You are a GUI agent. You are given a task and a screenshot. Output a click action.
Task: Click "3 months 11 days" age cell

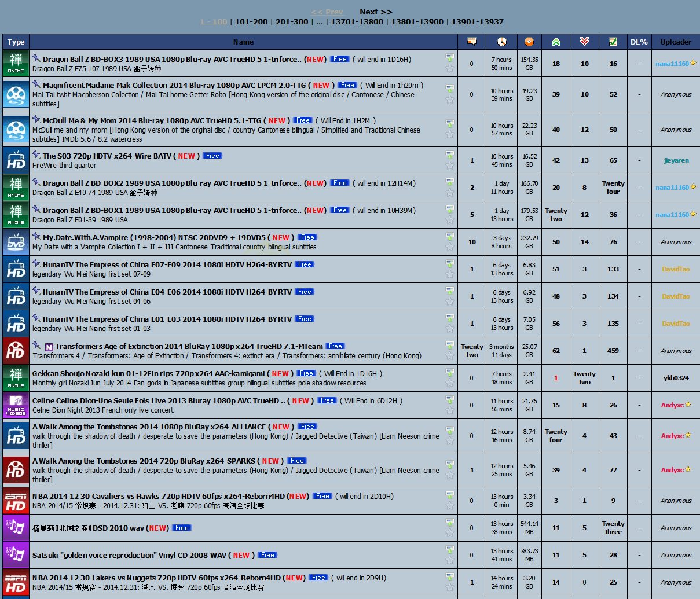(x=501, y=351)
